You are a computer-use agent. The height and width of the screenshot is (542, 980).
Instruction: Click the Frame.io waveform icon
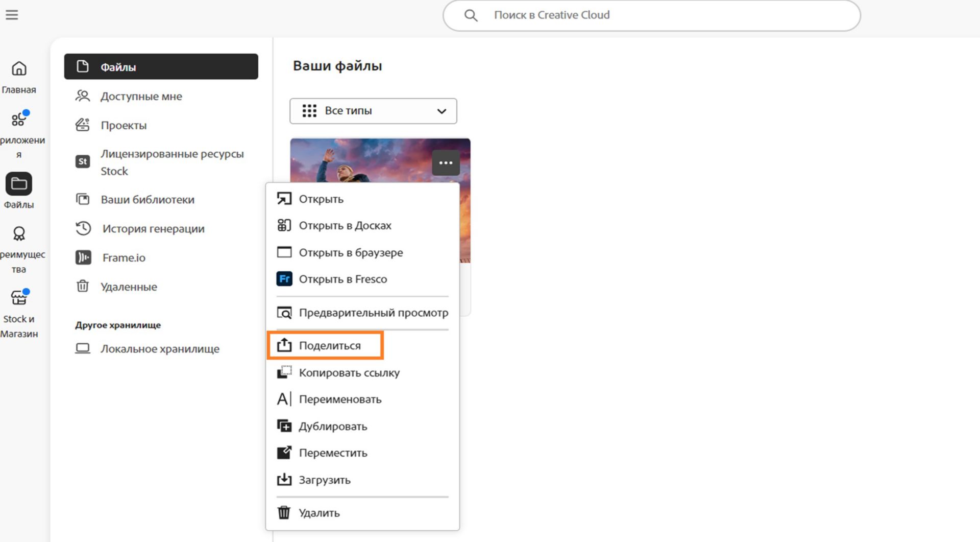pos(83,257)
